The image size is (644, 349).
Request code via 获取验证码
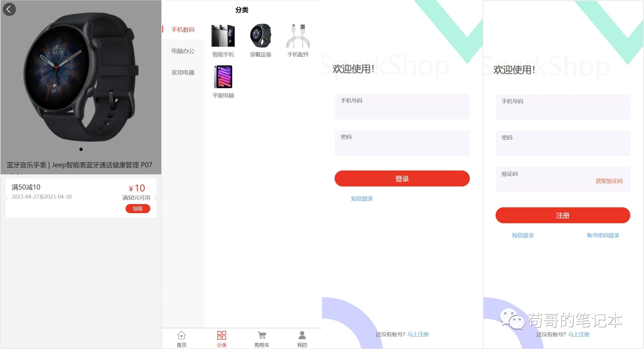tap(609, 181)
